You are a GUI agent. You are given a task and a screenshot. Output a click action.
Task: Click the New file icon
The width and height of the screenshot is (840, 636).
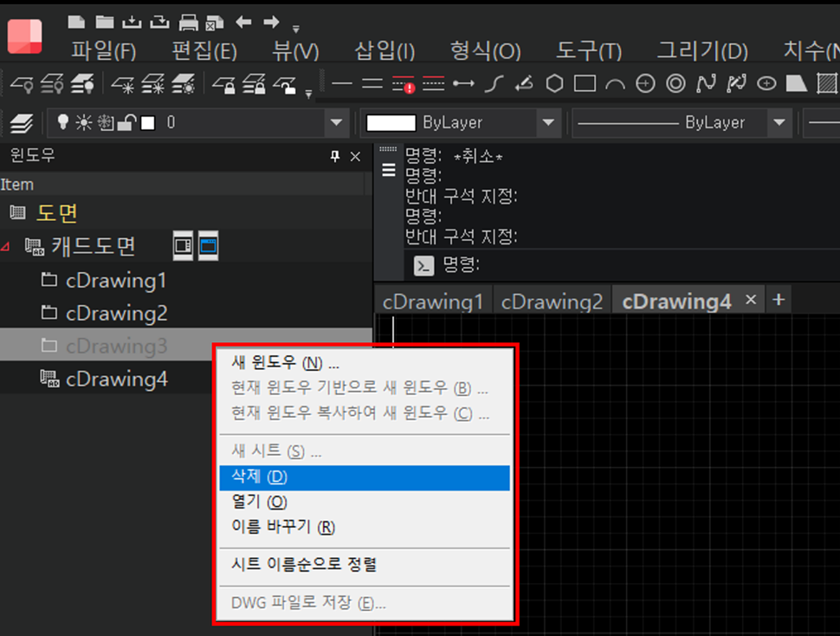76,22
